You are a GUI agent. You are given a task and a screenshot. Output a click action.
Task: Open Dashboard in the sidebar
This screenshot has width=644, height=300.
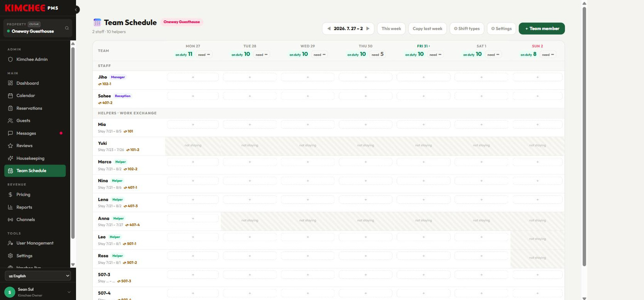(x=35, y=83)
